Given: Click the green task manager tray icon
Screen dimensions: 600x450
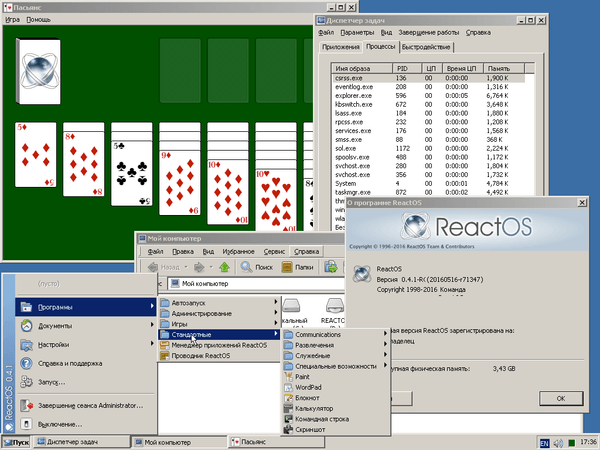Looking at the screenshot, I should click(x=572, y=443).
